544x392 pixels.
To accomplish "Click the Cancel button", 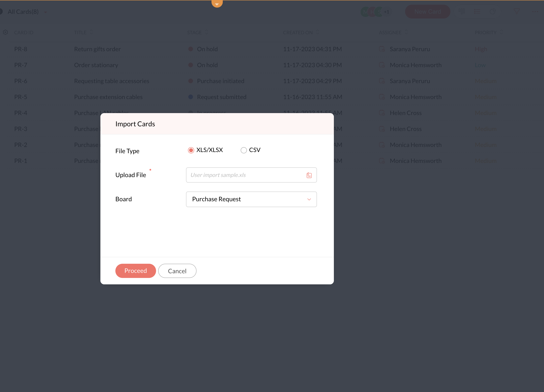I will 177,271.
